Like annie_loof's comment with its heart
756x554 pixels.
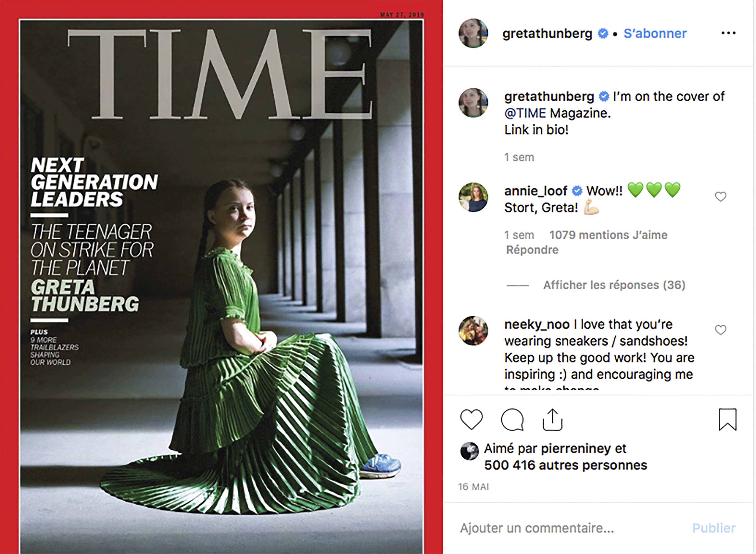coord(720,197)
